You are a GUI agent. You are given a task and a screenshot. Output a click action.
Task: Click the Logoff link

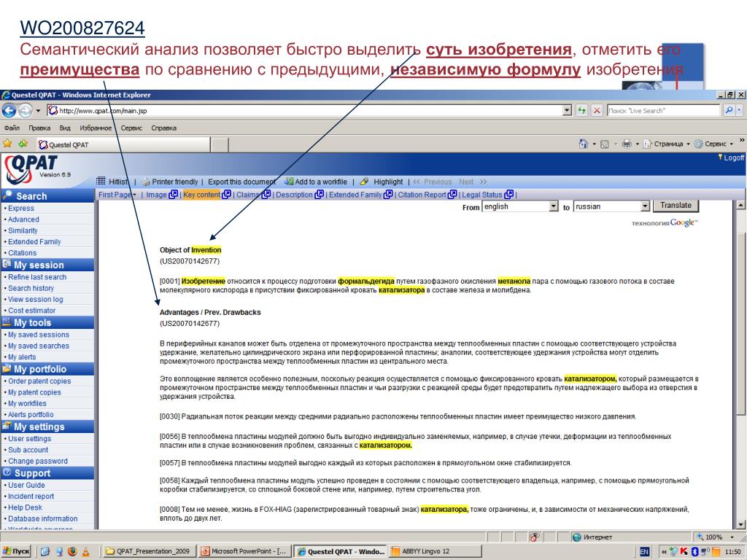pos(734,157)
